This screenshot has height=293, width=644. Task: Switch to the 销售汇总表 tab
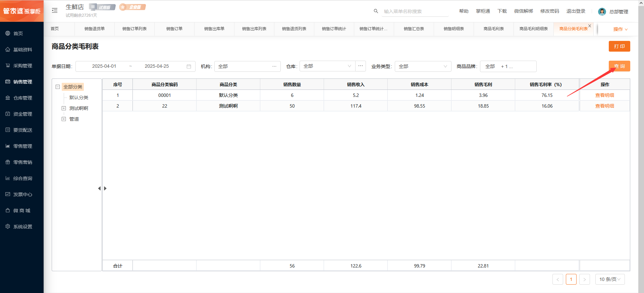(414, 29)
